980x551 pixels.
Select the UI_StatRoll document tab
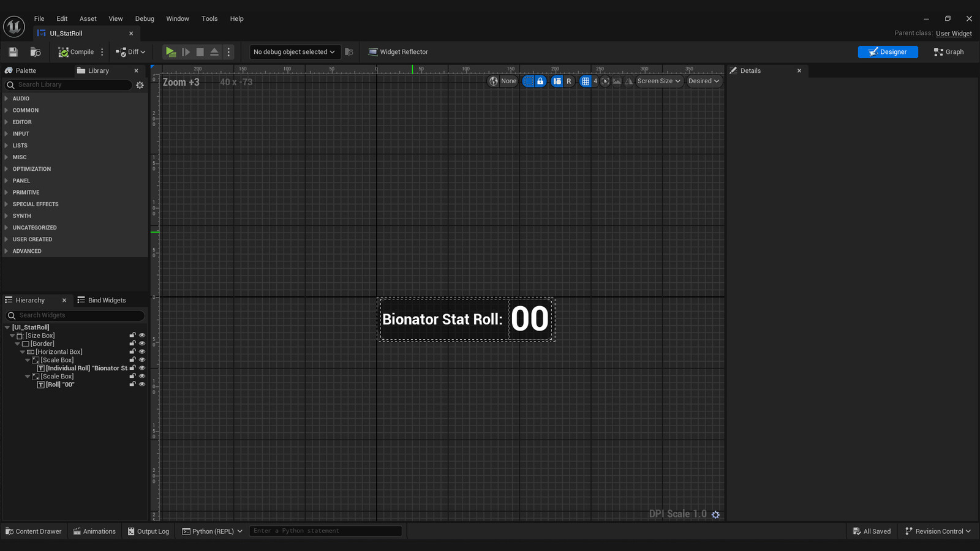[85, 34]
